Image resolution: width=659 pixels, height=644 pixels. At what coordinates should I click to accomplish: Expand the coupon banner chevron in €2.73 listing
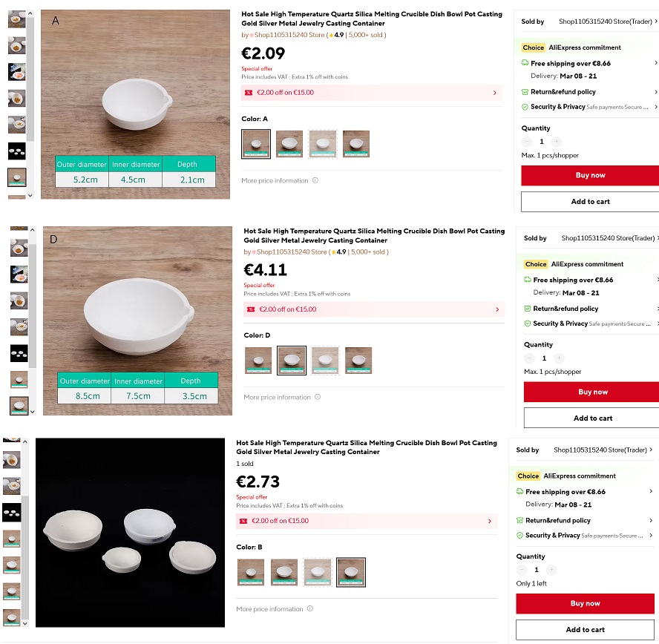(x=489, y=521)
